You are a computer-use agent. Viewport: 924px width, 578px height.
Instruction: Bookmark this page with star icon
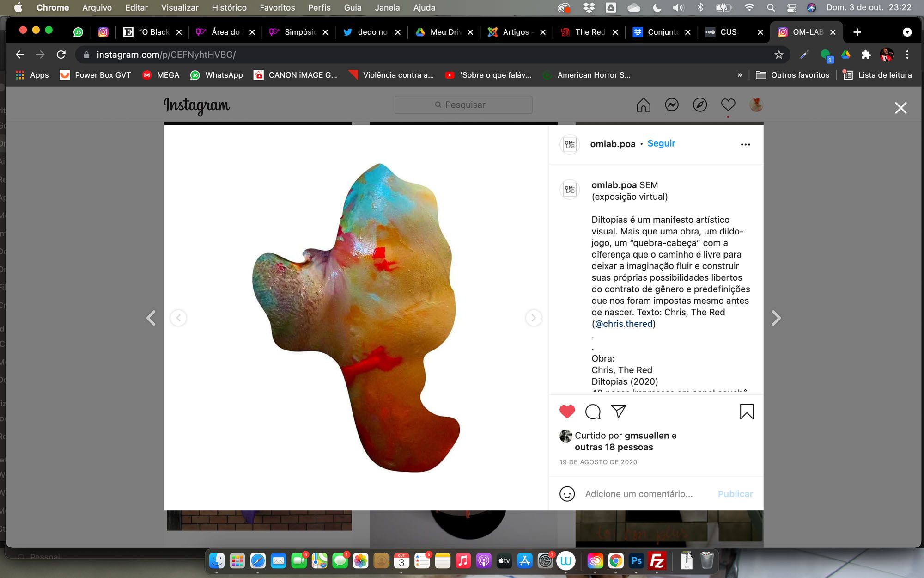[x=779, y=55]
